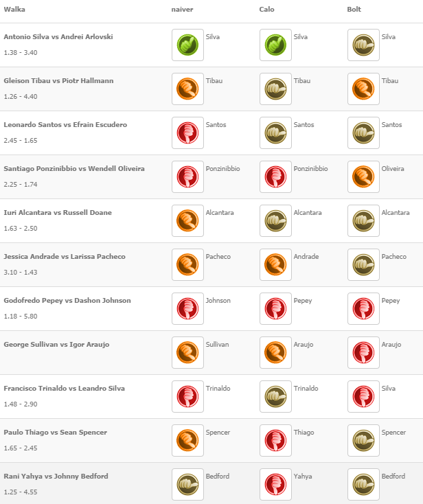Click naiver's brown fist icon for Bedford

pyautogui.click(x=187, y=485)
